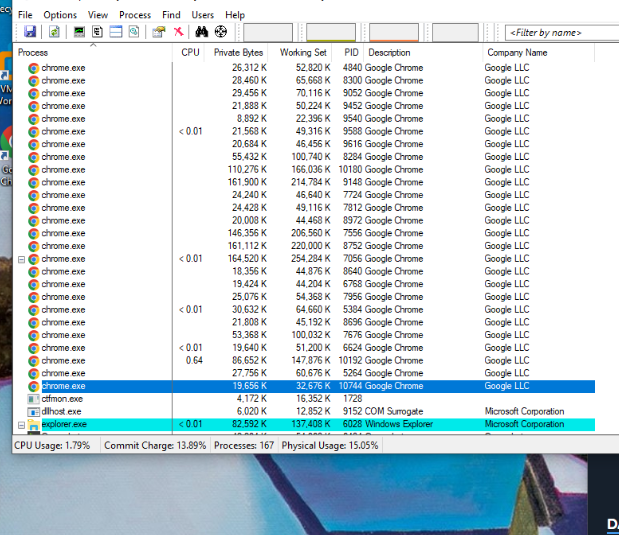Click the orange-lined I/O mini graph
This screenshot has height=535, width=619.
tap(394, 32)
